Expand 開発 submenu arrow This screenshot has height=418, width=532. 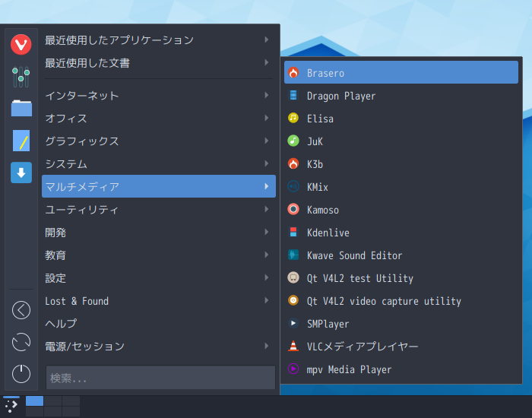(x=267, y=232)
